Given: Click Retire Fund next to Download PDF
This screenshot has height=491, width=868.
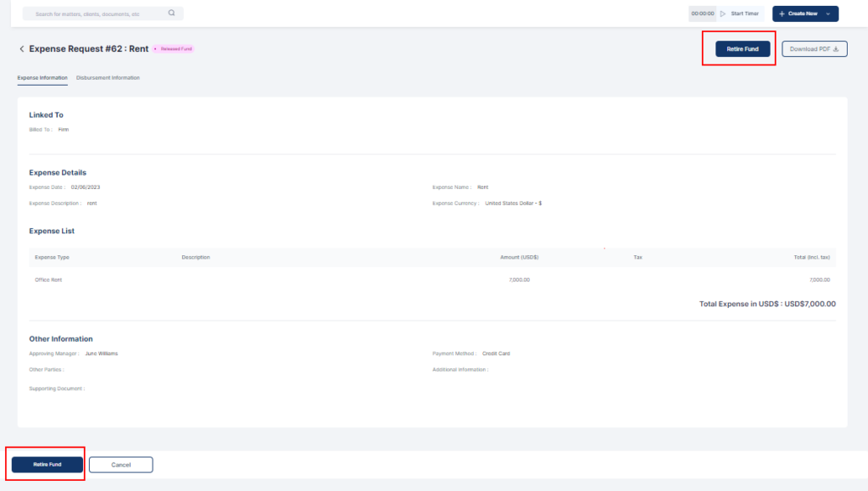Looking at the screenshot, I should click(x=743, y=49).
